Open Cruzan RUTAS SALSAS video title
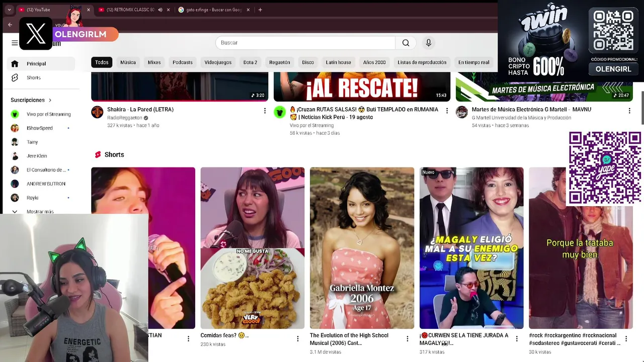The image size is (644, 362). [x=364, y=113]
